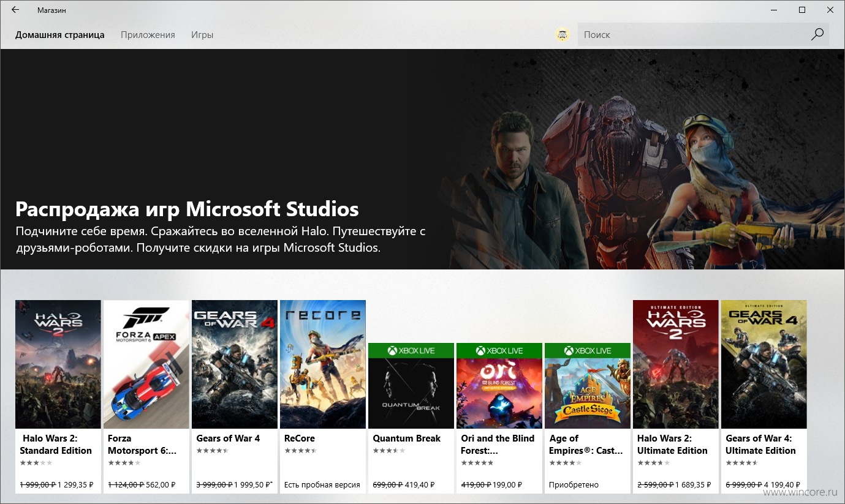Open Halo Wars 2 Standard Edition cover
Screen dimensions: 845x504
tap(58, 364)
